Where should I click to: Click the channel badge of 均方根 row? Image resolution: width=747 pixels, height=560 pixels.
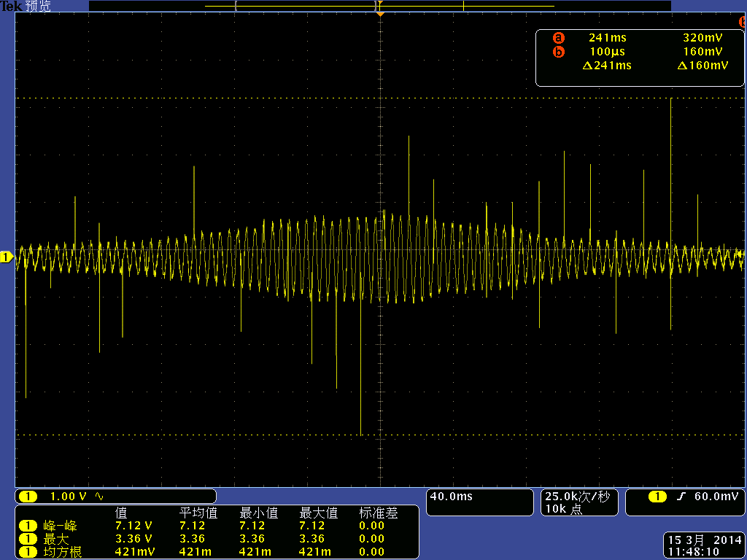28,553
